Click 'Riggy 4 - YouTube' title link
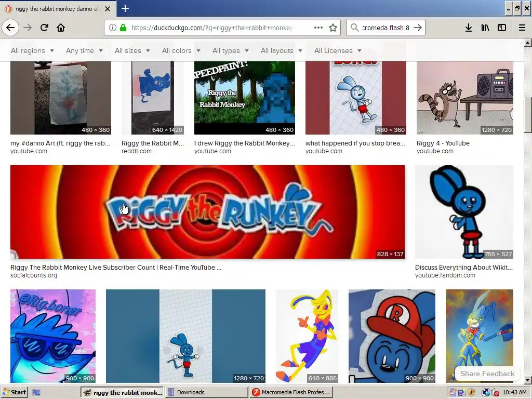The height and width of the screenshot is (399, 532). 443,143
